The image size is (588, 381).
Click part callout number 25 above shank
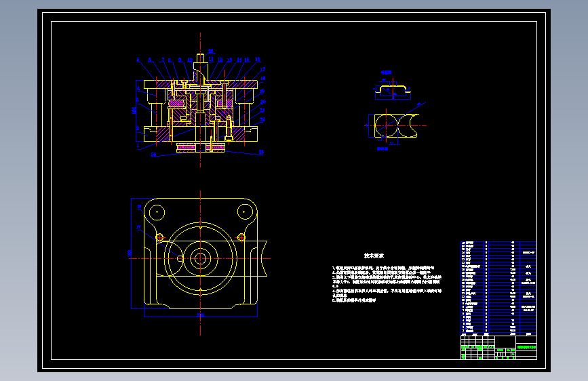(x=211, y=51)
